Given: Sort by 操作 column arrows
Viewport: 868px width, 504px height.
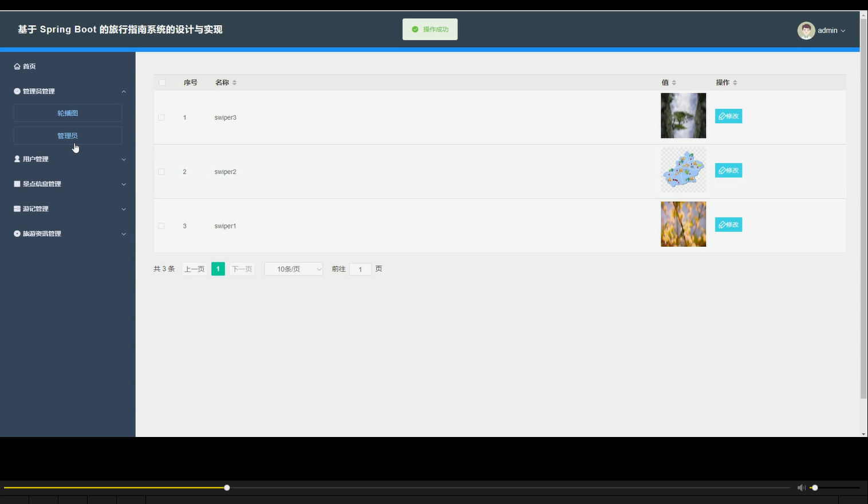Looking at the screenshot, I should tap(735, 82).
